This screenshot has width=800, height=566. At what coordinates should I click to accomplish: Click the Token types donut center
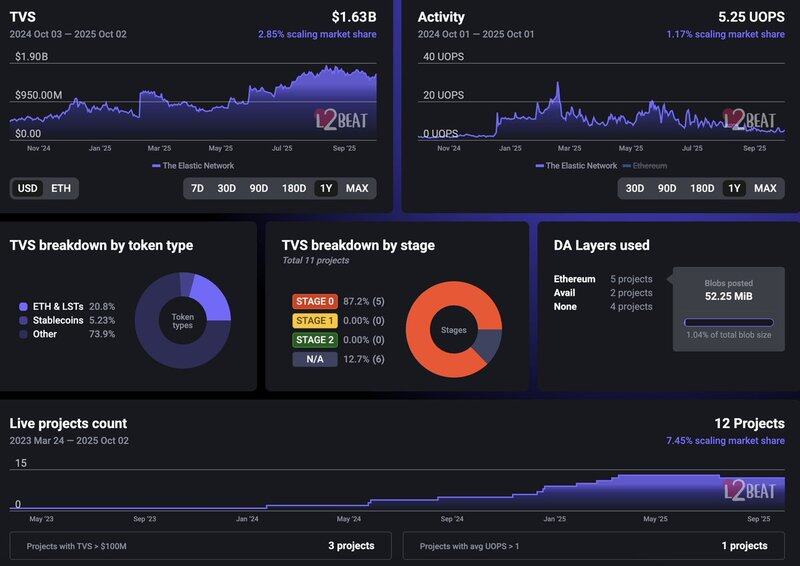pyautogui.click(x=183, y=321)
